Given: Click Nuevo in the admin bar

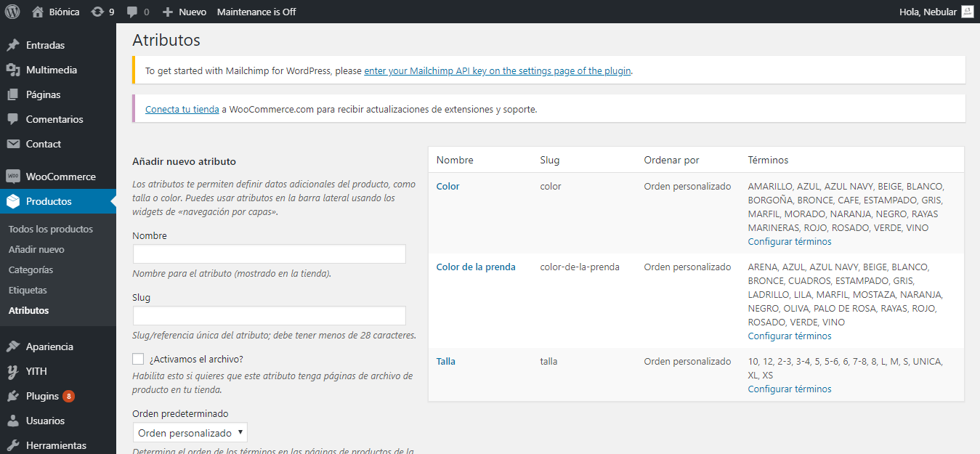Looking at the screenshot, I should click(x=193, y=12).
